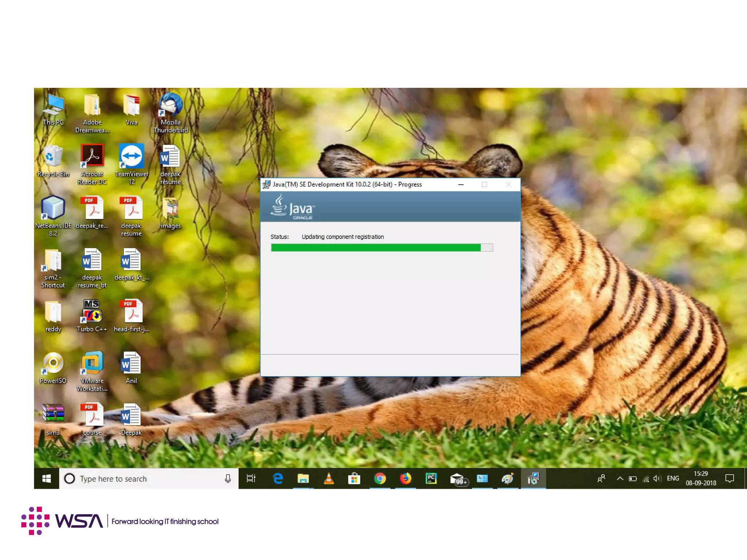Activate the search microphone icon

(228, 478)
